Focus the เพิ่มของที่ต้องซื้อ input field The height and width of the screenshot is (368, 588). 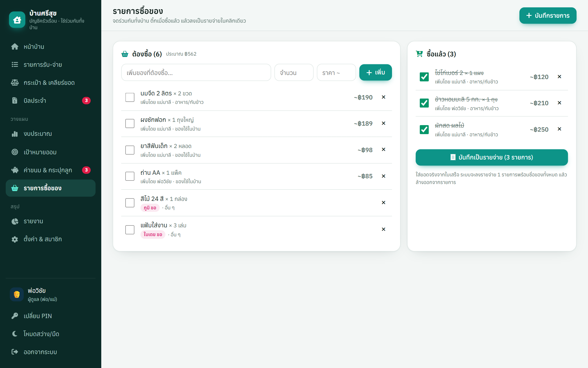click(x=196, y=73)
